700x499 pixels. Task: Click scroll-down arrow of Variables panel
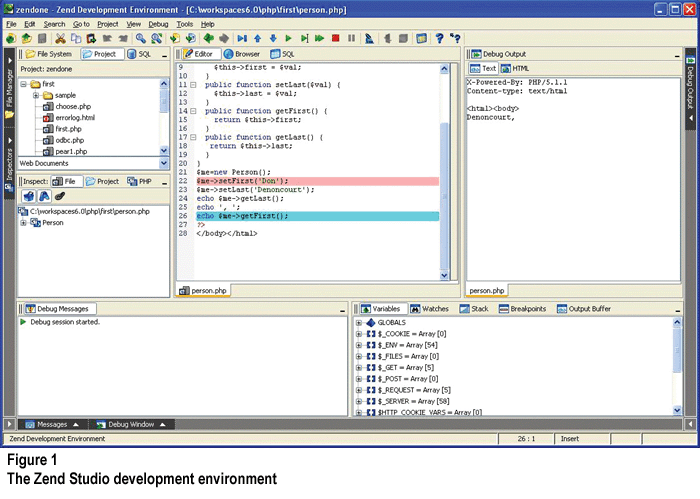677,410
